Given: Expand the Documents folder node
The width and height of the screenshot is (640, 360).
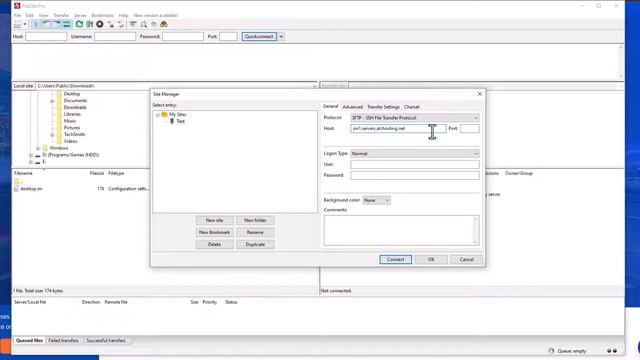Looking at the screenshot, I should point(52,101).
